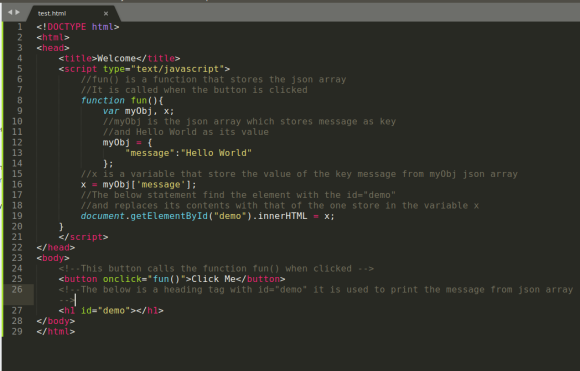580x371 pixels.
Task: Click the closing body tag on line 28
Action: [55, 321]
